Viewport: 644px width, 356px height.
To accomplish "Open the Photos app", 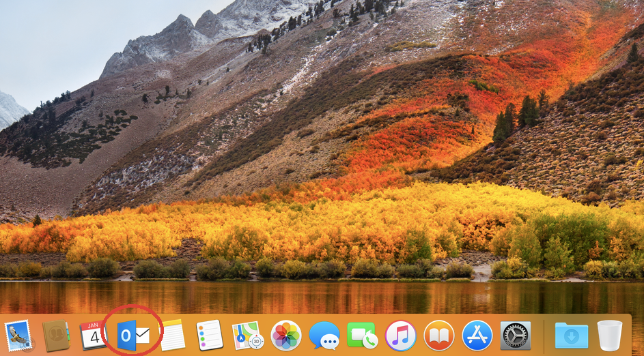I will 286,336.
